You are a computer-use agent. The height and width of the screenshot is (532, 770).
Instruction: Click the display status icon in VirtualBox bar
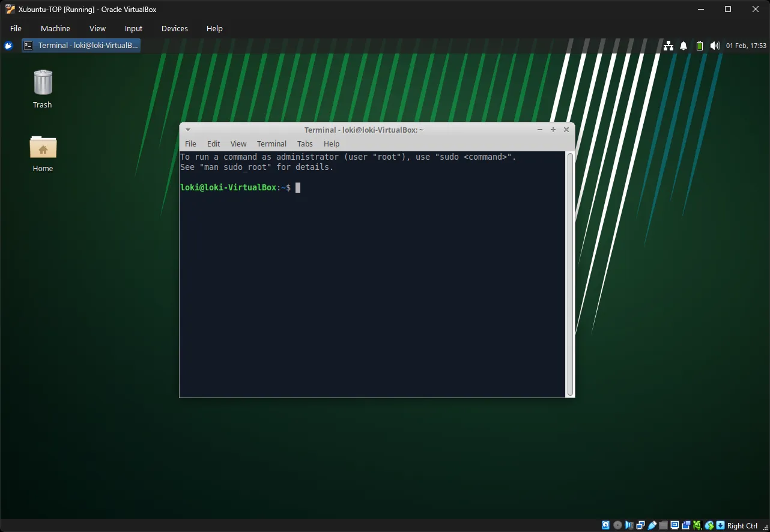[x=674, y=525]
